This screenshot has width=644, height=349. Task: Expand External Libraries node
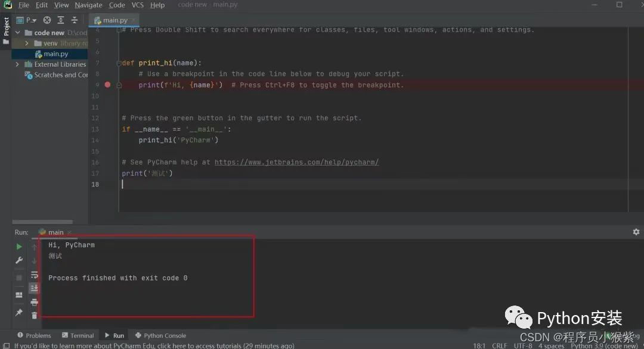[x=17, y=64]
